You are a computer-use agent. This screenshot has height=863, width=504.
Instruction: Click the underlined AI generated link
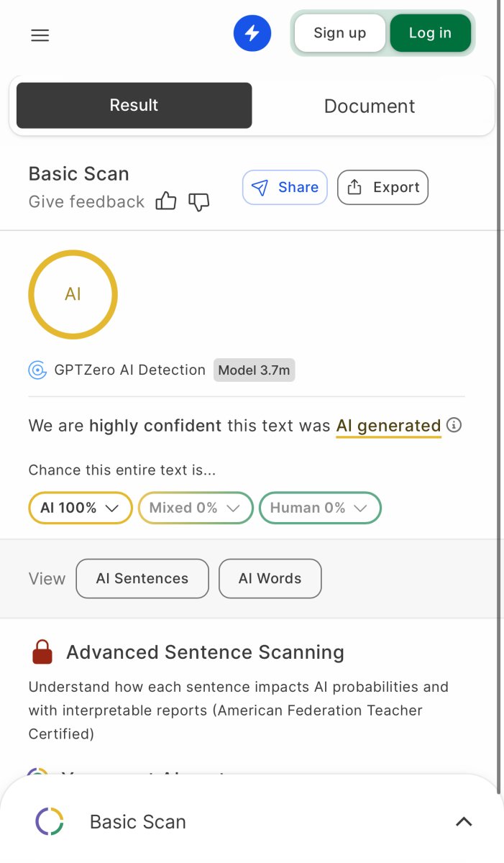(x=388, y=426)
